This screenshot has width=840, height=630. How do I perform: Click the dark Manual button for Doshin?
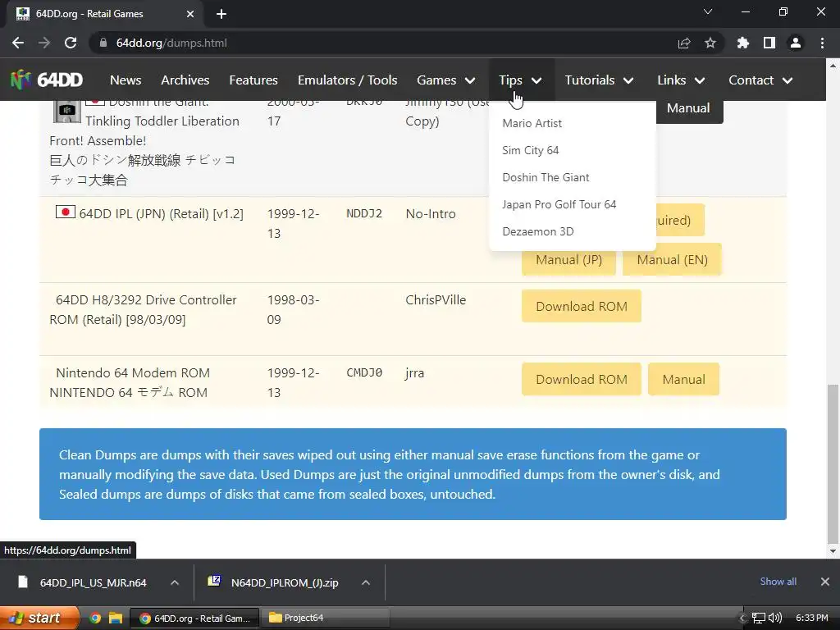pyautogui.click(x=689, y=111)
